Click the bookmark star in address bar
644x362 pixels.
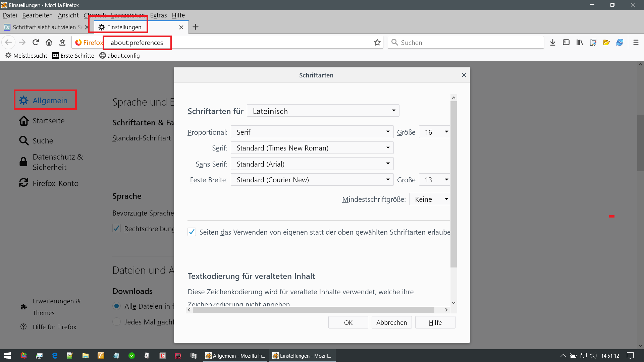click(x=377, y=42)
